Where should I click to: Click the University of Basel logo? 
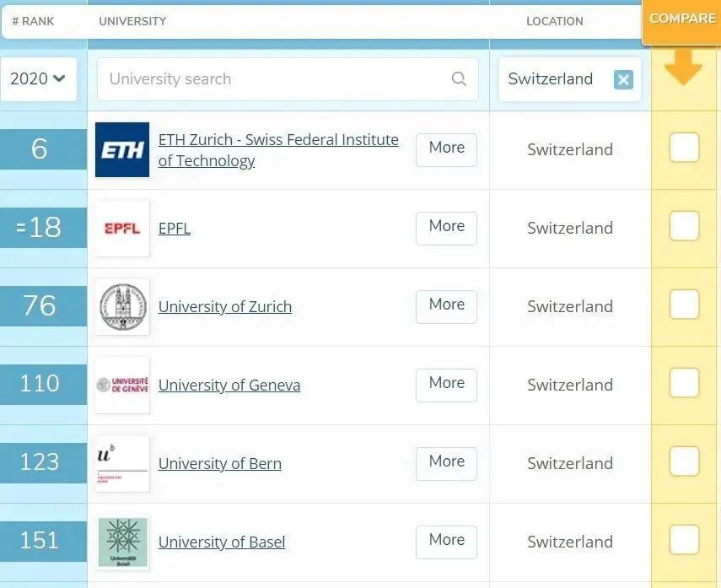pos(122,542)
